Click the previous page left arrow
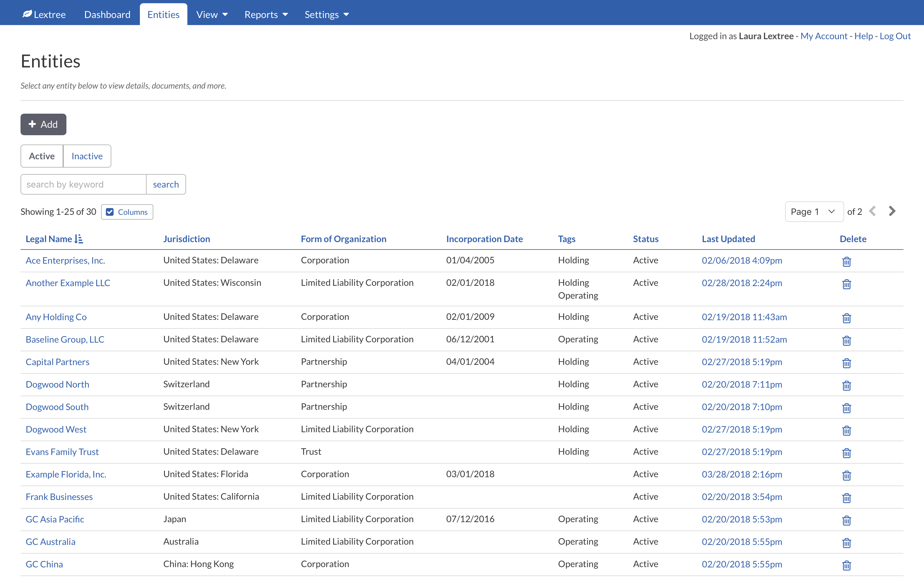The width and height of the screenshot is (924, 578). [x=872, y=211]
